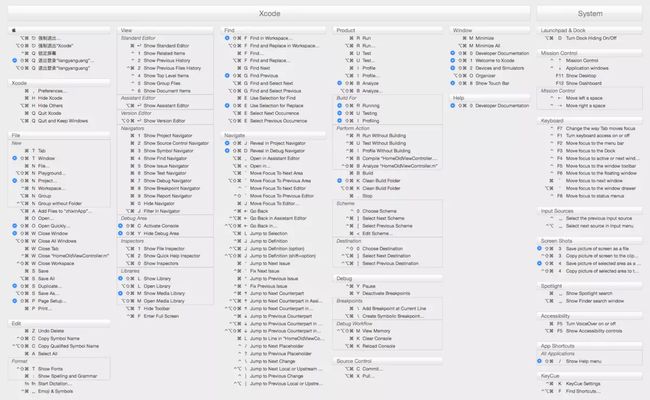Select Show Standard Editor entry
The image size is (650, 400).
(166, 46)
